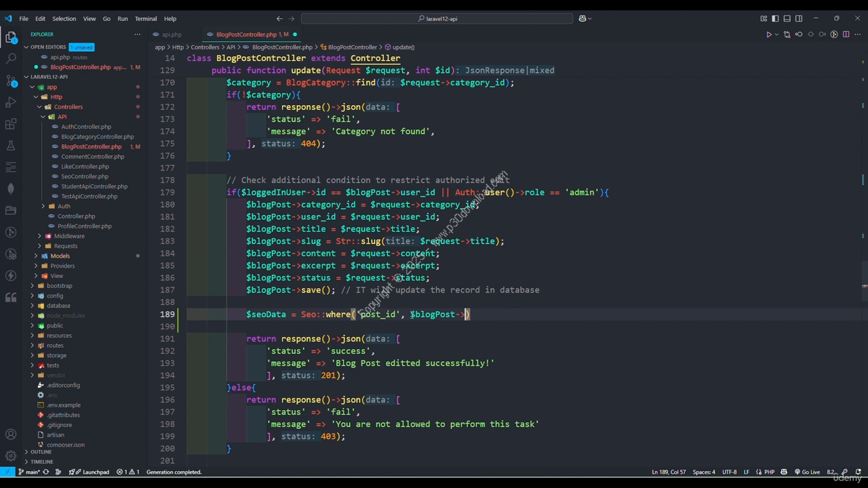The height and width of the screenshot is (488, 868).
Task: Click Spaces: 4 indentation setting
Action: (x=704, y=472)
